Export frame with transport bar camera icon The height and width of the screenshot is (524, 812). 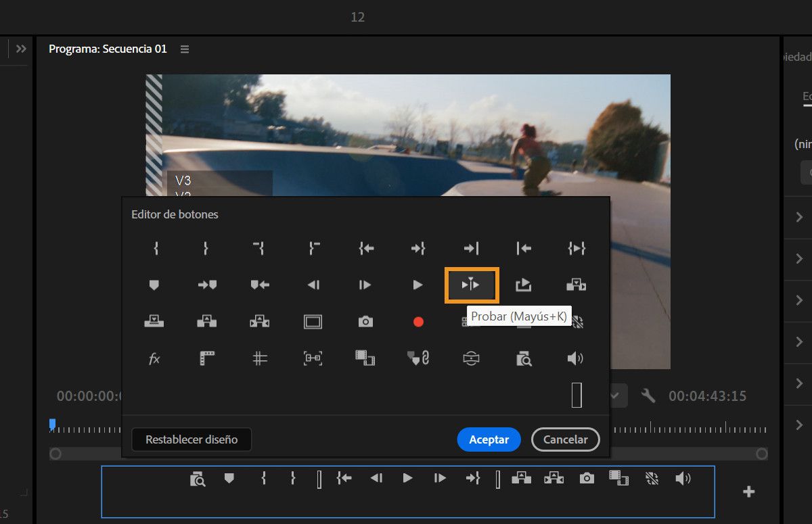587,479
